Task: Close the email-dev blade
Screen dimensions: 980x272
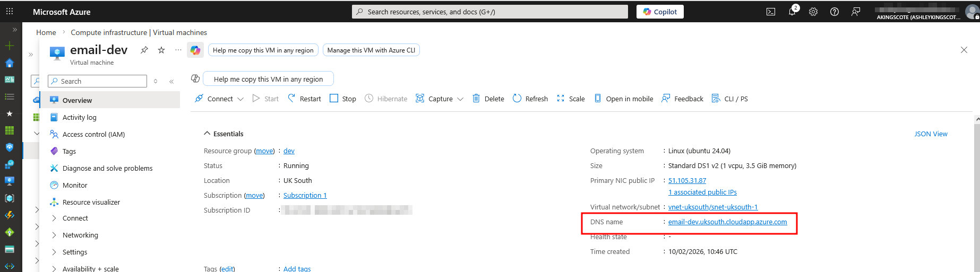Action: (x=964, y=50)
